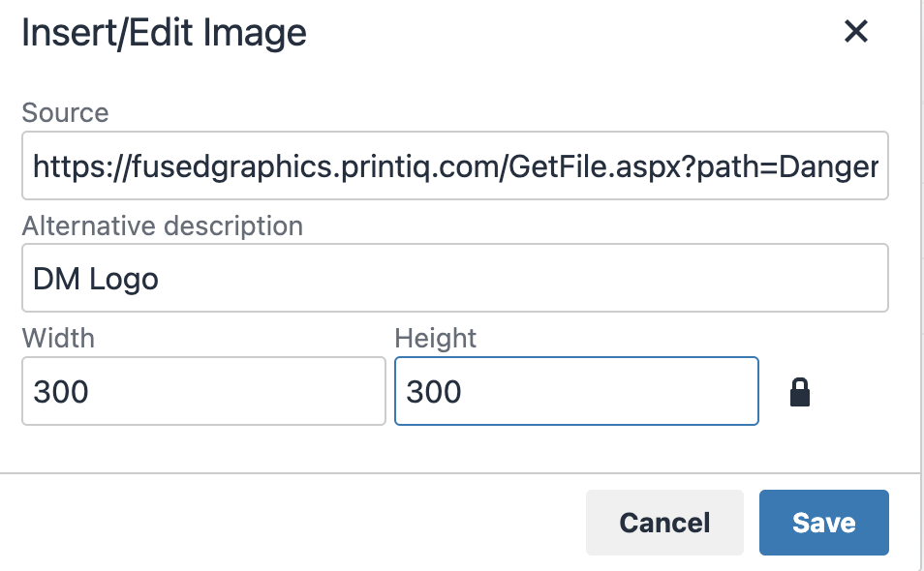Click the "Source" field label
Image resolution: width=924 pixels, height=571 pixels.
click(65, 113)
